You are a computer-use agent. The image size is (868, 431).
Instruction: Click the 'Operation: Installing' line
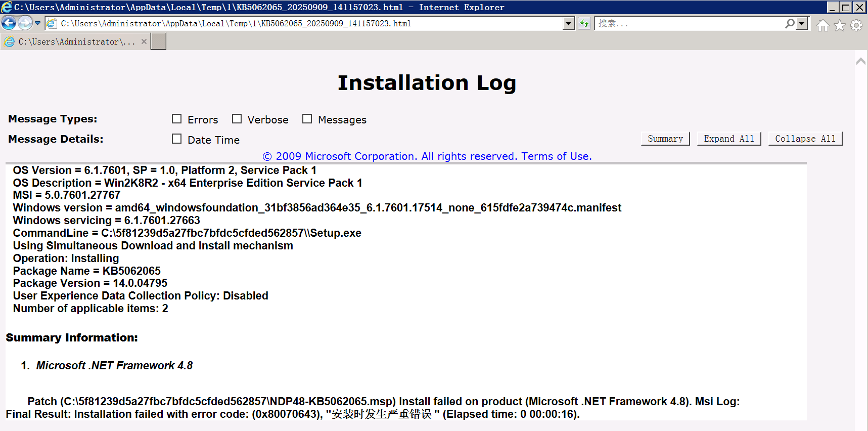pyautogui.click(x=66, y=258)
